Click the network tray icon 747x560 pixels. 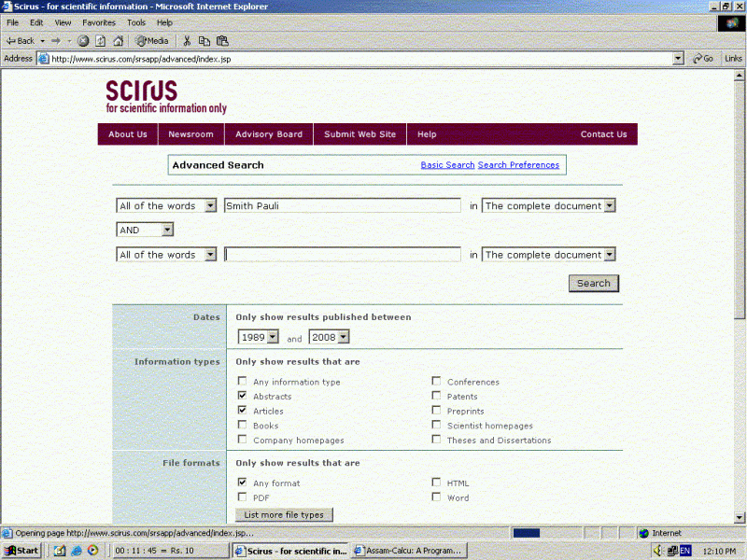point(672,551)
